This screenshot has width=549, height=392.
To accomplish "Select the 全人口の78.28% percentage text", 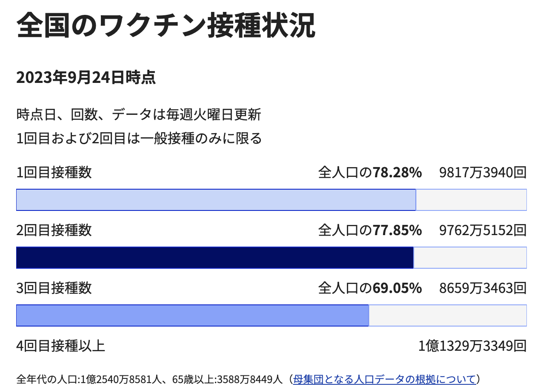I will coord(370,173).
